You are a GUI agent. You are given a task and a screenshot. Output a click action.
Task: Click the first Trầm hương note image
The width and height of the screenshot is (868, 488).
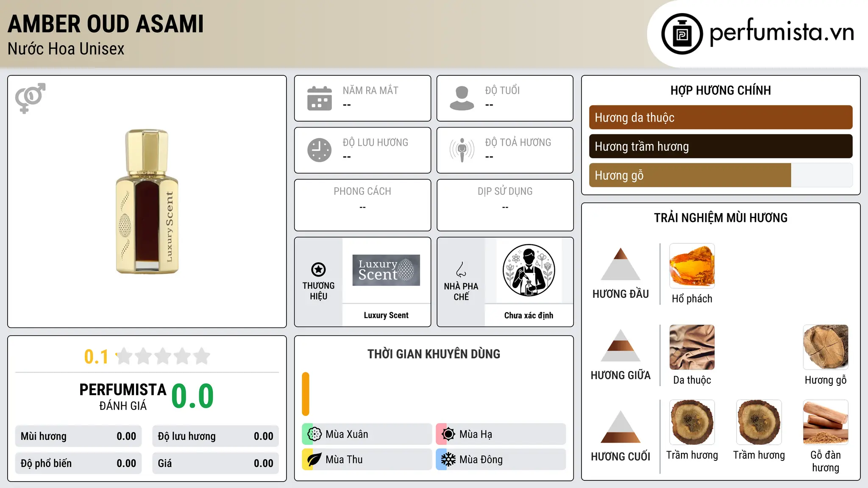click(x=692, y=422)
